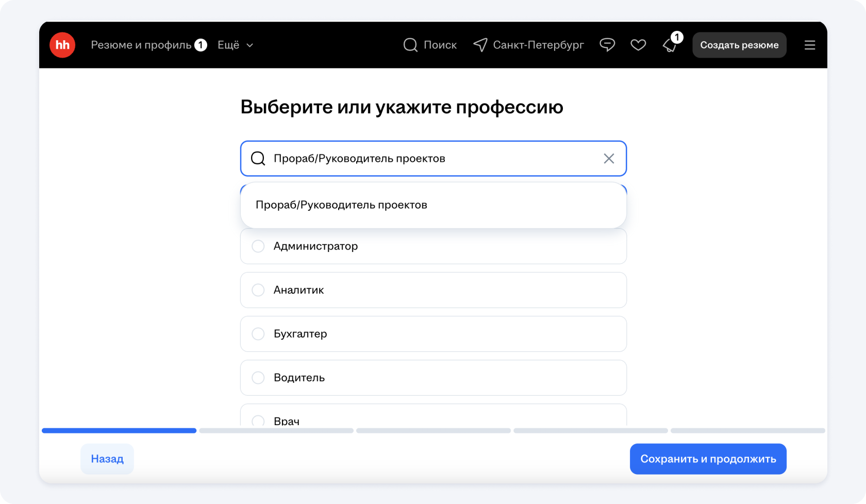The height and width of the screenshot is (504, 866).
Task: Click the Создать резюме button
Action: click(739, 45)
